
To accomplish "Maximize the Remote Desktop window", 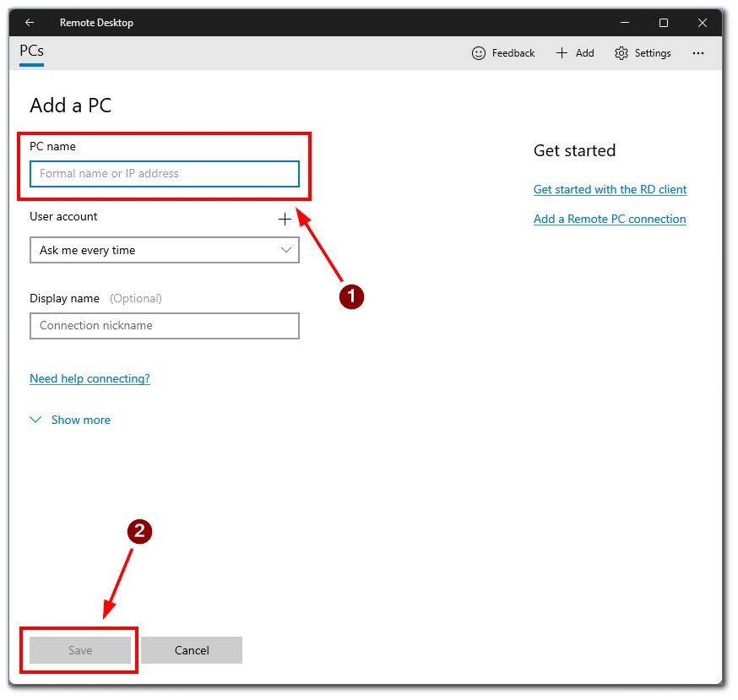I will 664,23.
